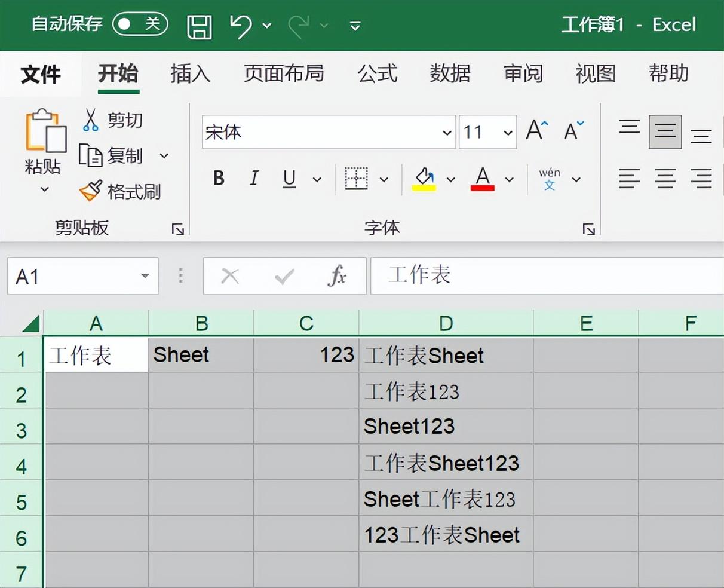Toggle underline formatting
724x588 pixels.
(289, 179)
